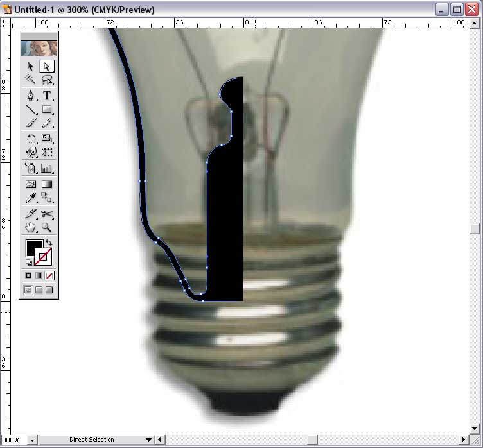Click the ruler origin corner box

[6, 23]
